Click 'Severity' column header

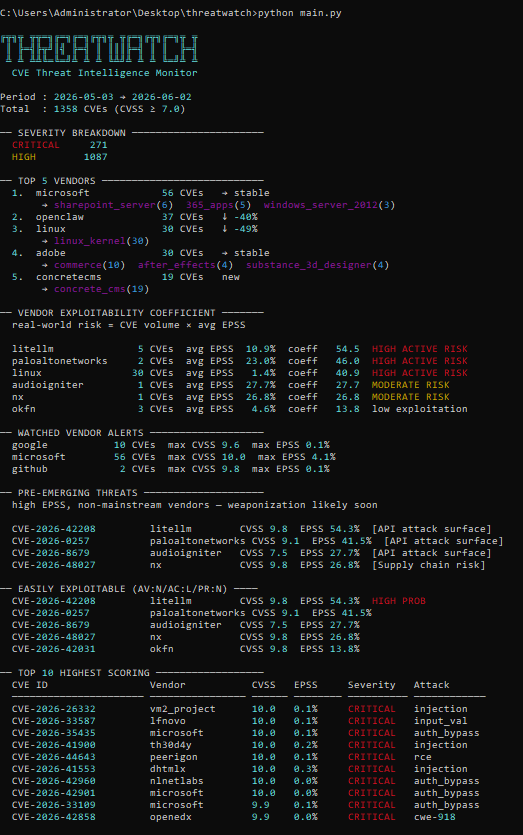(372, 685)
